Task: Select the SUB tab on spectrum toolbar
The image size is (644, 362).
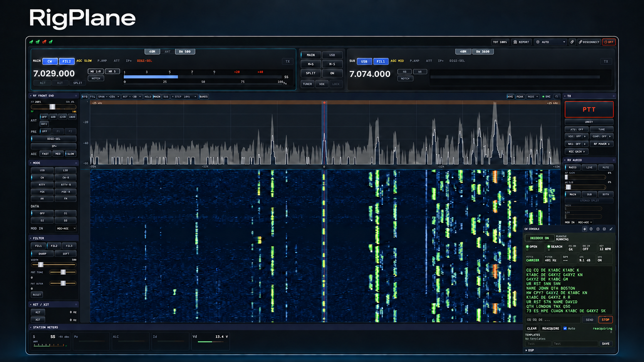Action: click(166, 97)
